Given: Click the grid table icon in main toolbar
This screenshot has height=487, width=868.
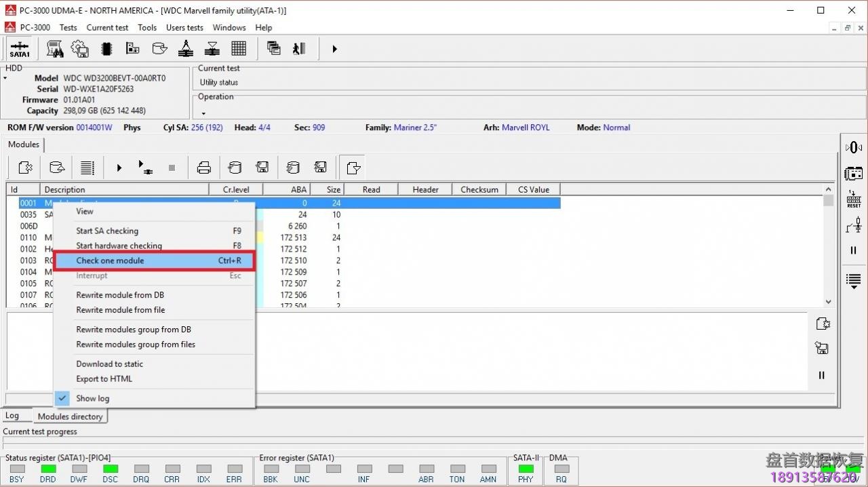Looking at the screenshot, I should (x=239, y=49).
